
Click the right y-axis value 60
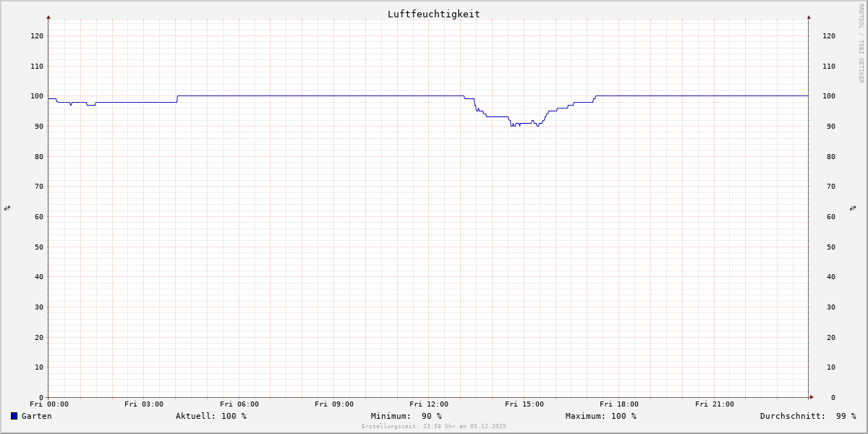click(831, 216)
